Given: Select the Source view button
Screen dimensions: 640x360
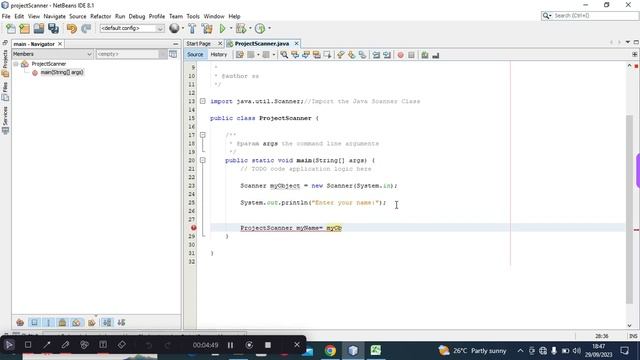Looking at the screenshot, I should [195, 54].
